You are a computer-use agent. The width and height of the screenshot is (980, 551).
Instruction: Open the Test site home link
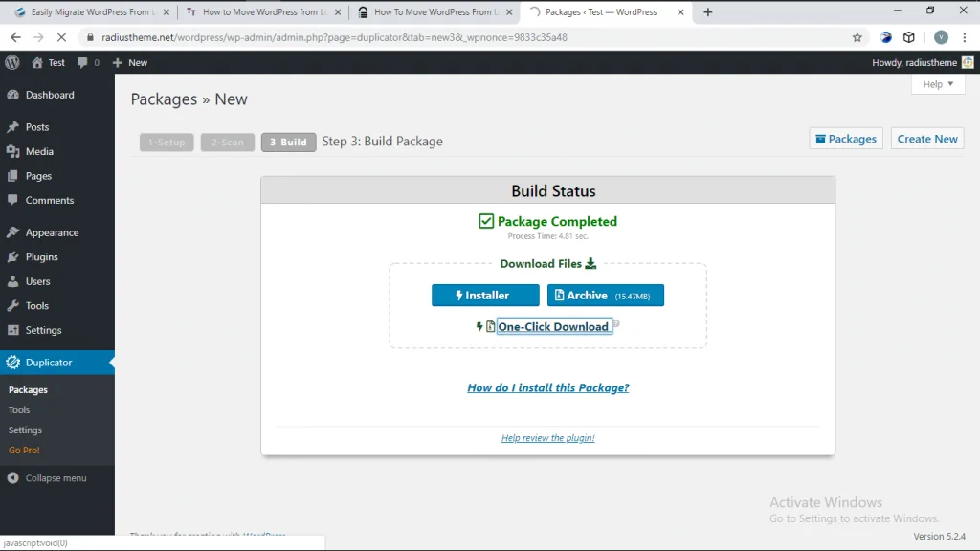pos(48,62)
